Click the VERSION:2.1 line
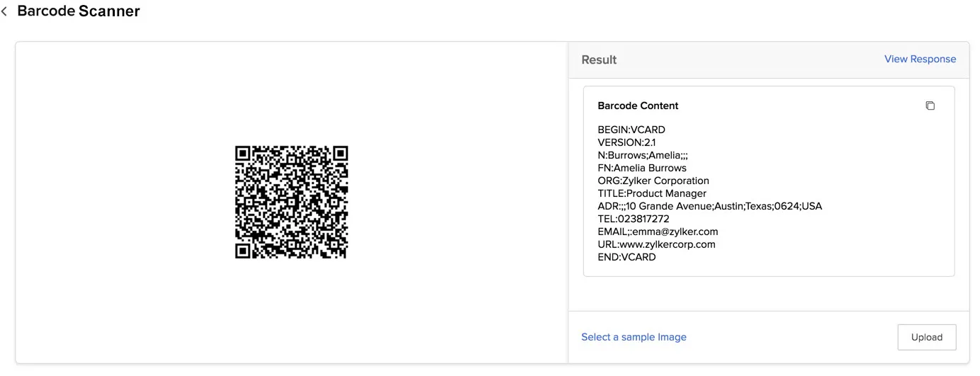 [x=626, y=142]
